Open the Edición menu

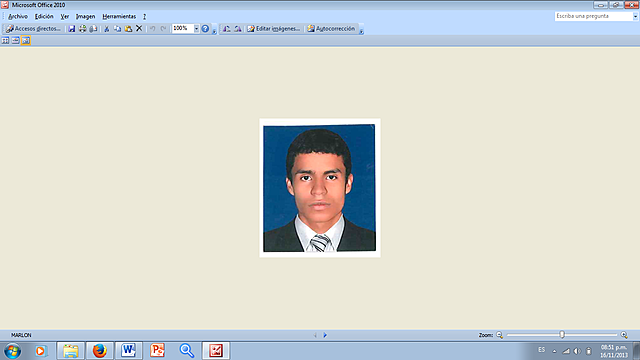point(44,16)
